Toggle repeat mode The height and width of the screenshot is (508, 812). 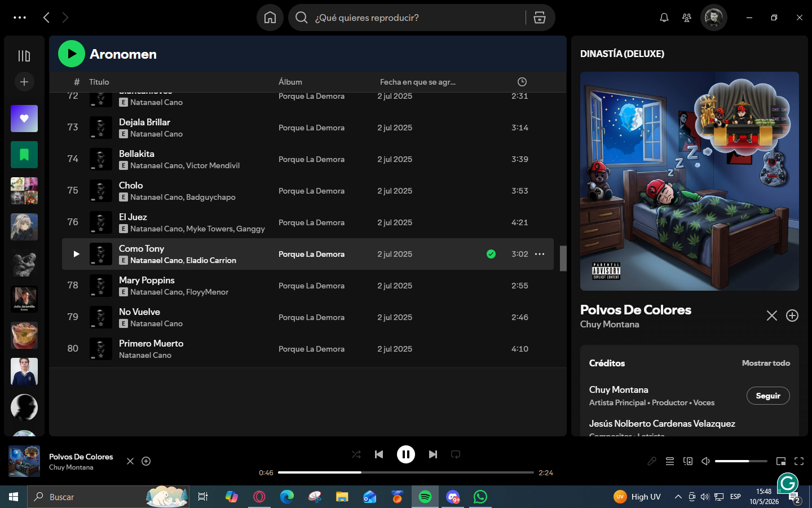(x=456, y=454)
